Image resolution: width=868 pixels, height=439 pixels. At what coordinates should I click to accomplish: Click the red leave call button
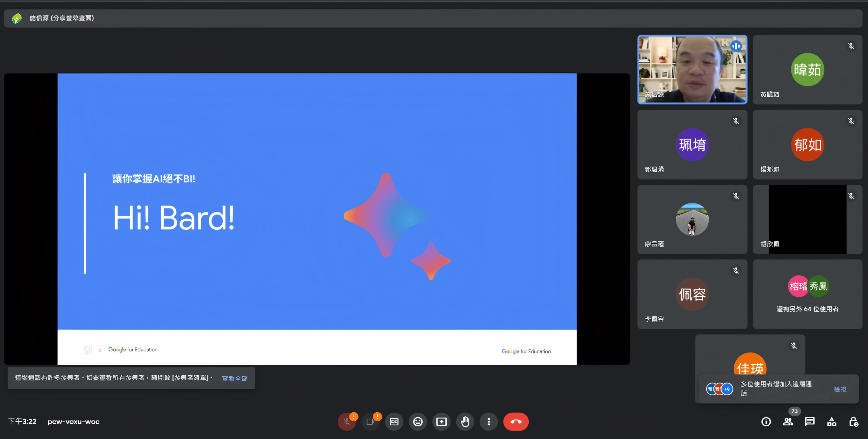(516, 421)
